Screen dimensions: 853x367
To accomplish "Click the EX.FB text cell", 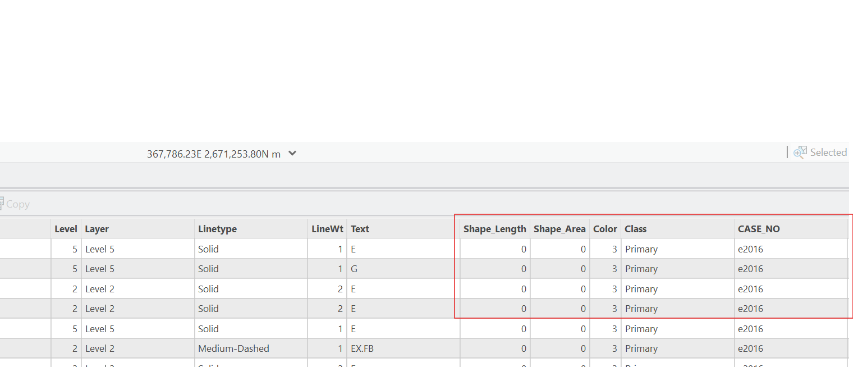I will 403,349.
